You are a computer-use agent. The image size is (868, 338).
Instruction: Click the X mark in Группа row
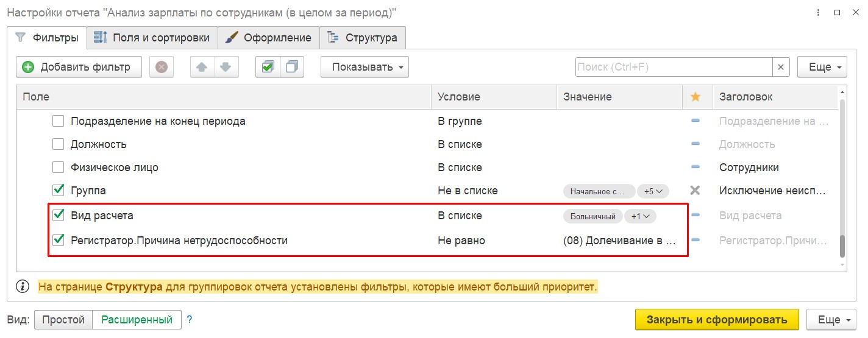coord(695,191)
